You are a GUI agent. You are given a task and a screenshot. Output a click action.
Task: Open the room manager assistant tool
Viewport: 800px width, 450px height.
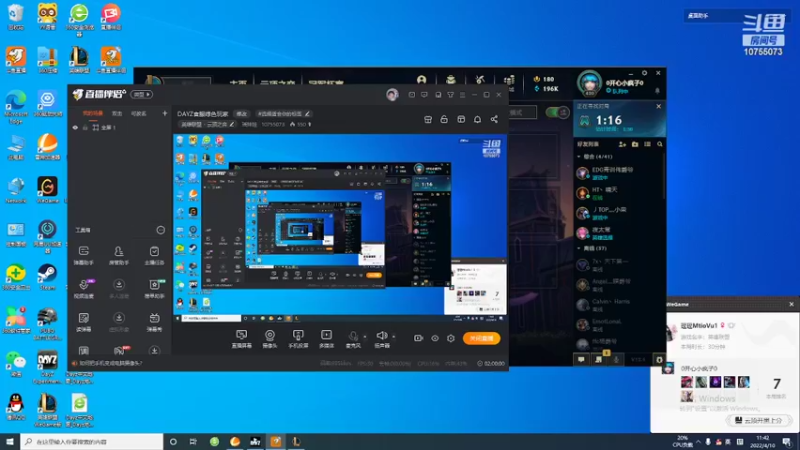coord(119,255)
